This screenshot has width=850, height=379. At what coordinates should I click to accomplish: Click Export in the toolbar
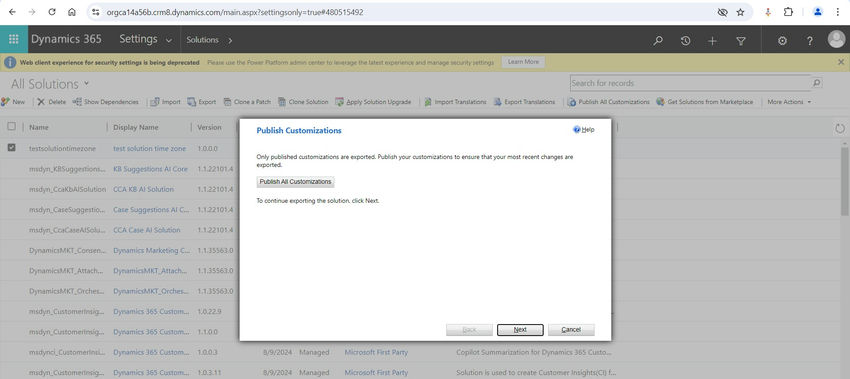202,102
